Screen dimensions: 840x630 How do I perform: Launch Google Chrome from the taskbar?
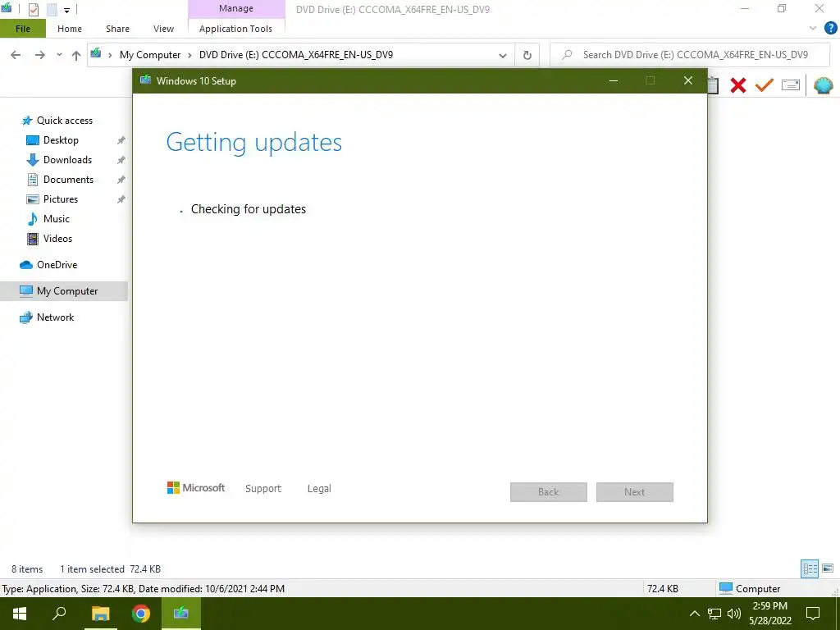141,614
